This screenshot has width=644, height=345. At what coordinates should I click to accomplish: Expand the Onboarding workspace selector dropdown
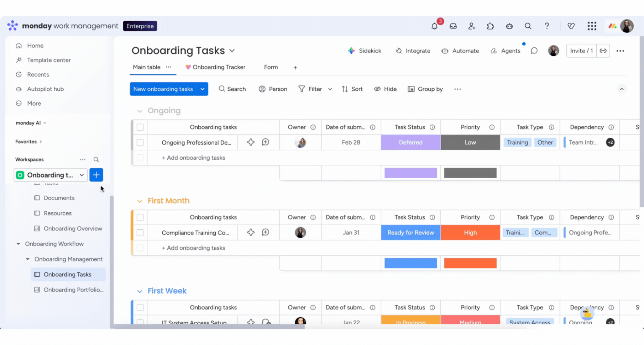click(x=82, y=175)
